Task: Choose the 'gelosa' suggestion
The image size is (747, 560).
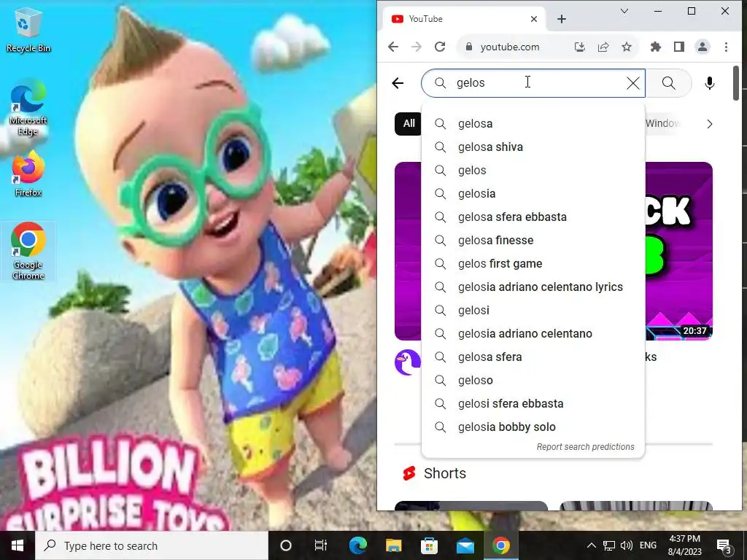Action: (x=533, y=124)
